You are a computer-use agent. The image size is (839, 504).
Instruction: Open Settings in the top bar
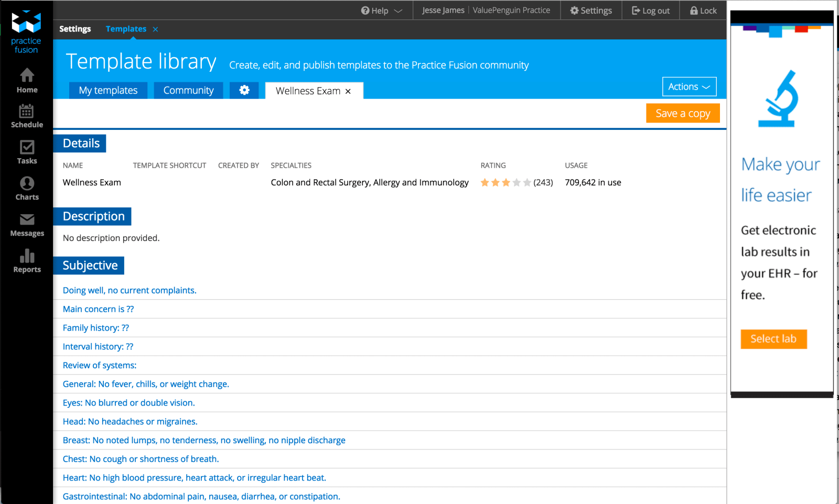coord(591,10)
